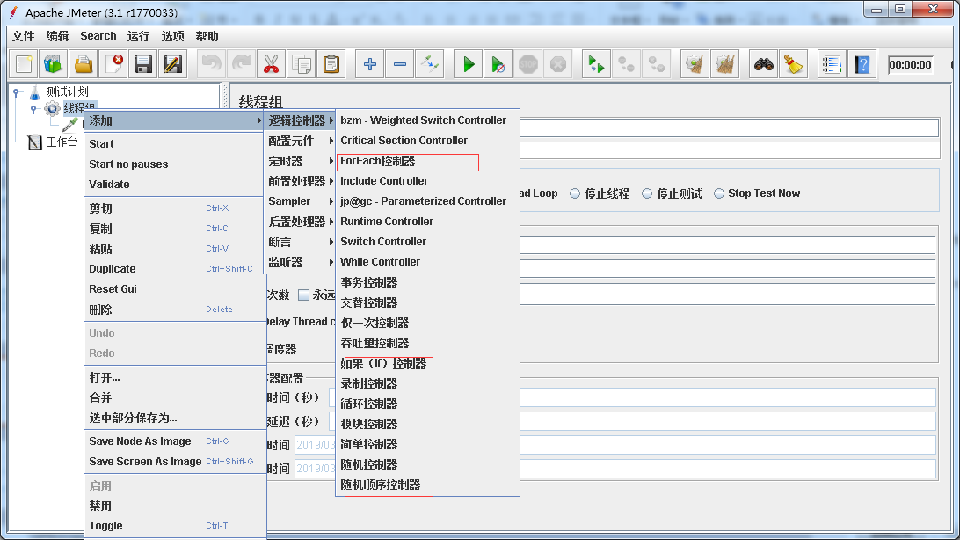Screen dimensions: 961x540
Task: Expand the 前置处理器 submenu
Action: (x=300, y=181)
